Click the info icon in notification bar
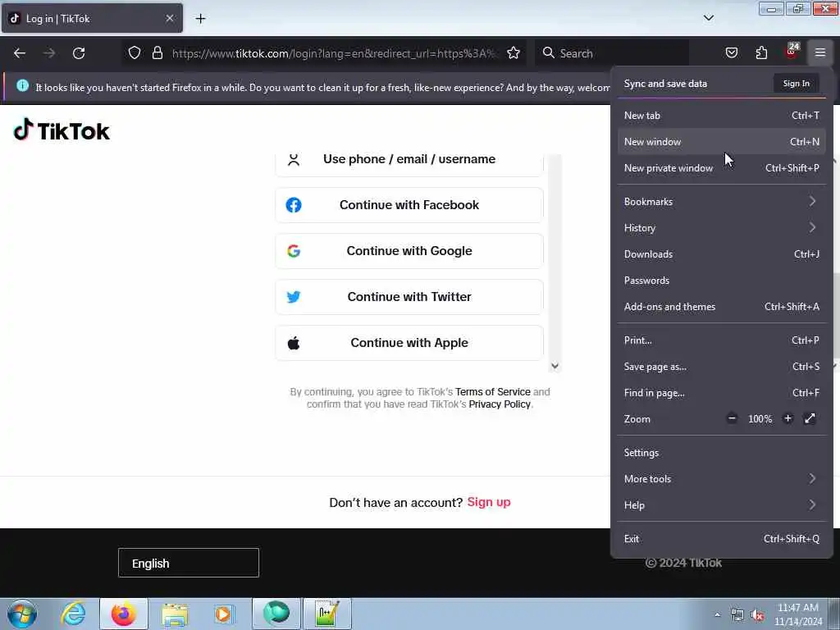840x630 pixels. tap(22, 85)
